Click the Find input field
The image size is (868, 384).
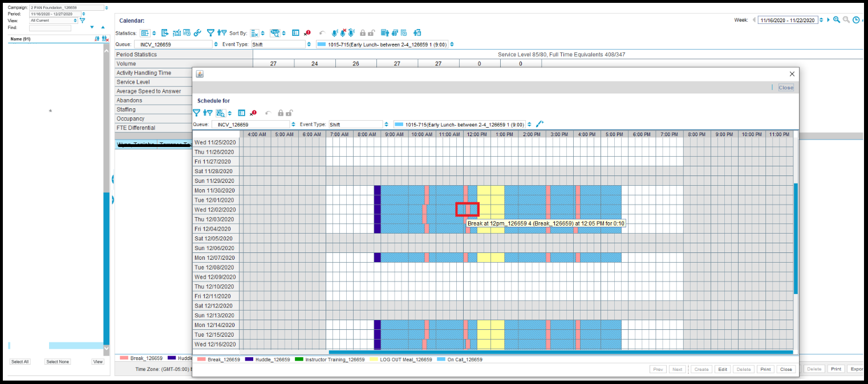(x=50, y=27)
